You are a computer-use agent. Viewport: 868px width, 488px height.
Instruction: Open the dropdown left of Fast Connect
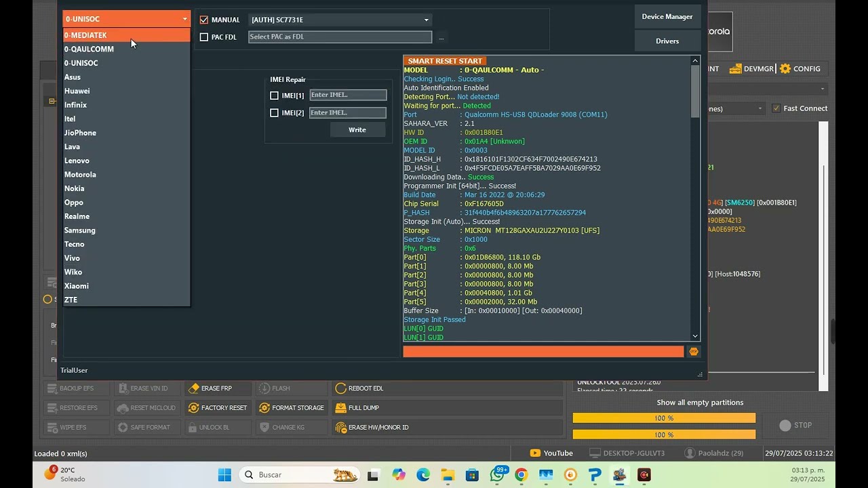coord(736,108)
